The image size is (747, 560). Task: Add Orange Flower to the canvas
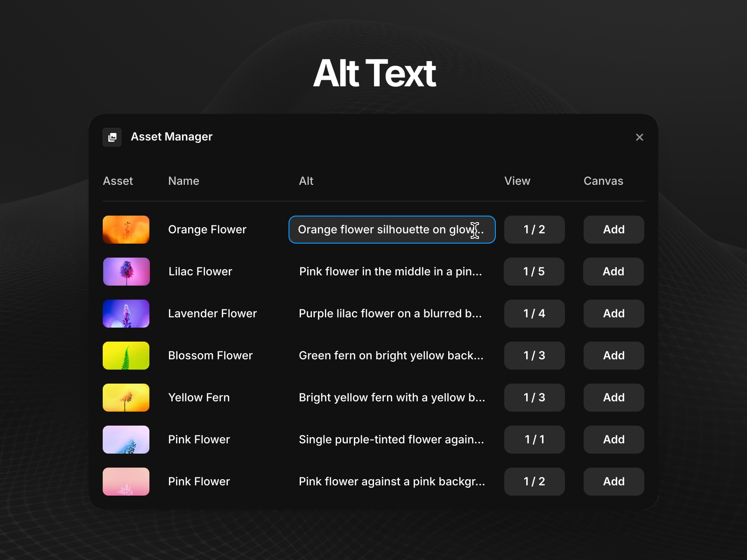pos(613,230)
